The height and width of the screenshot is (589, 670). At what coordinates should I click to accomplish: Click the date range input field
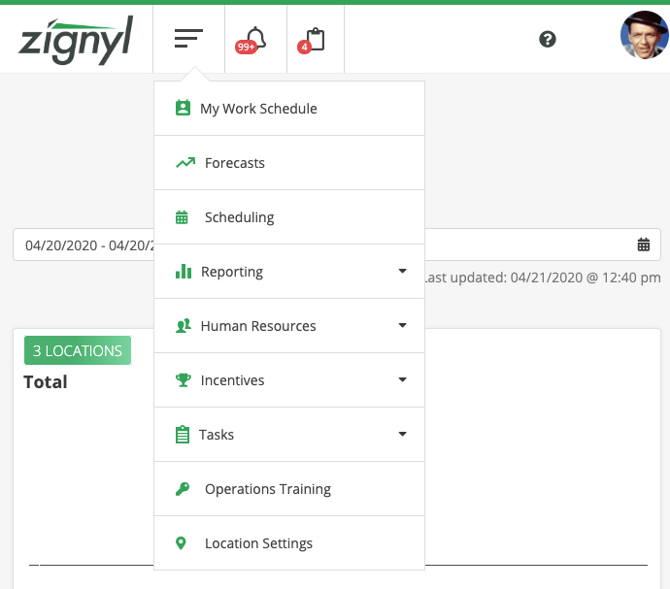[85, 245]
